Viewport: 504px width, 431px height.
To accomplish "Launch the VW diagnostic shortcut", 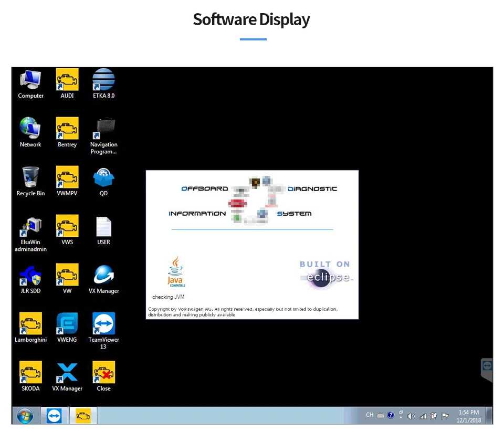I will [x=67, y=279].
